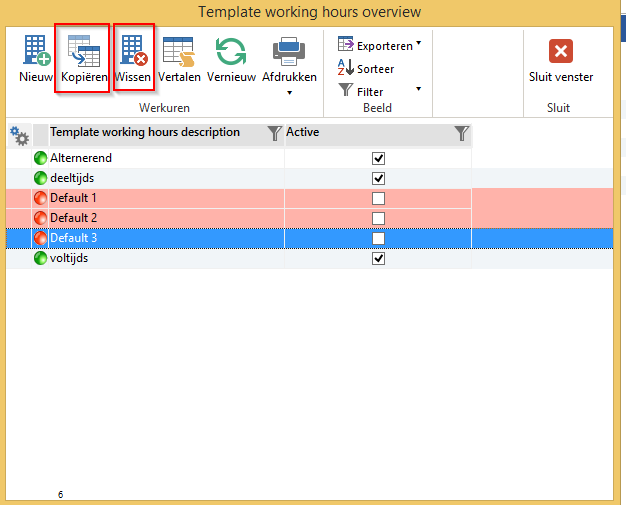
Task: Enable Active checkbox for Default 1
Action: pos(378,198)
